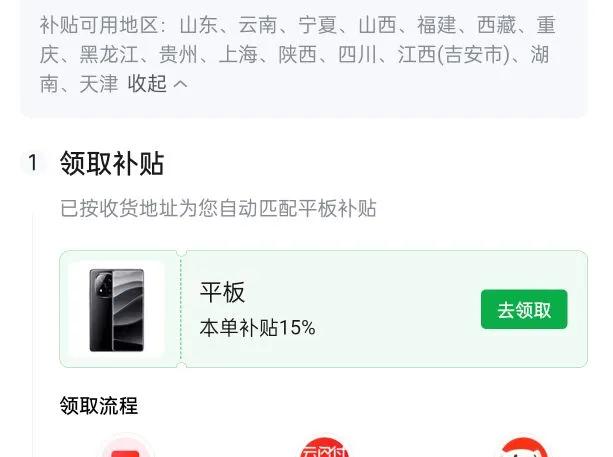The image size is (613, 457).
Task: Click the 领取流程 heading
Action: [99, 405]
